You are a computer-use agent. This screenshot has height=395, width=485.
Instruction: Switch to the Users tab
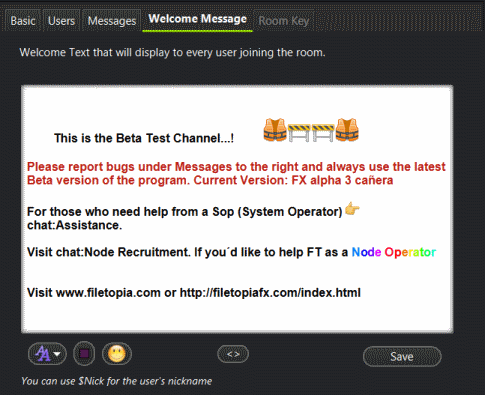tap(61, 21)
